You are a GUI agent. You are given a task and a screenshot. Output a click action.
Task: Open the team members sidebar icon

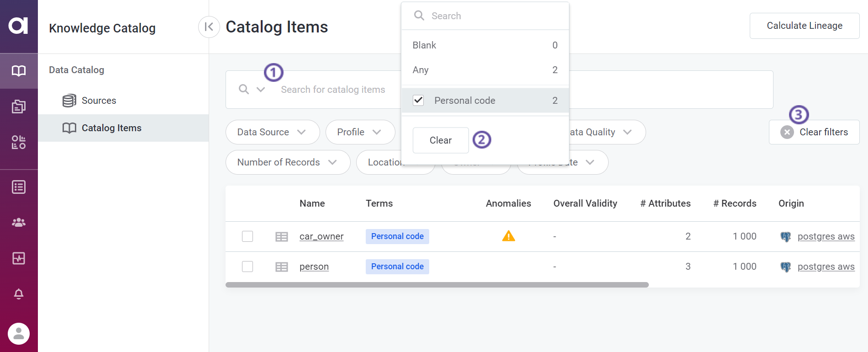[19, 223]
